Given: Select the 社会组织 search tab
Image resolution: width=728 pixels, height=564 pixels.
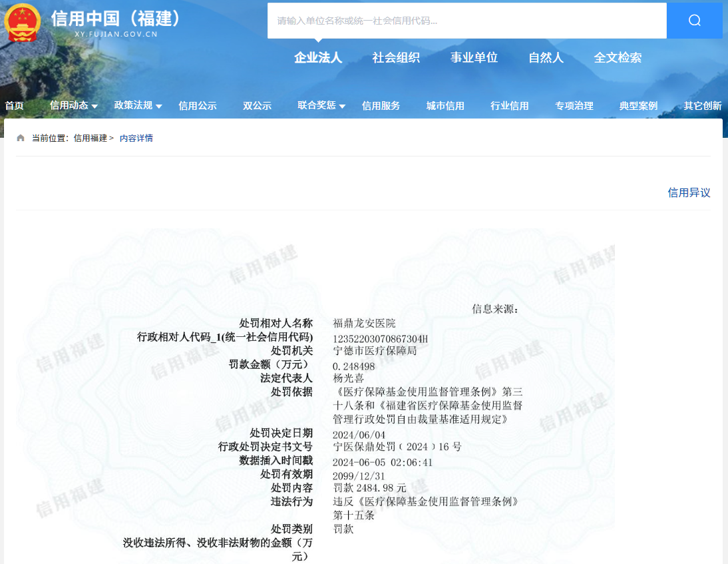Looking at the screenshot, I should (396, 58).
